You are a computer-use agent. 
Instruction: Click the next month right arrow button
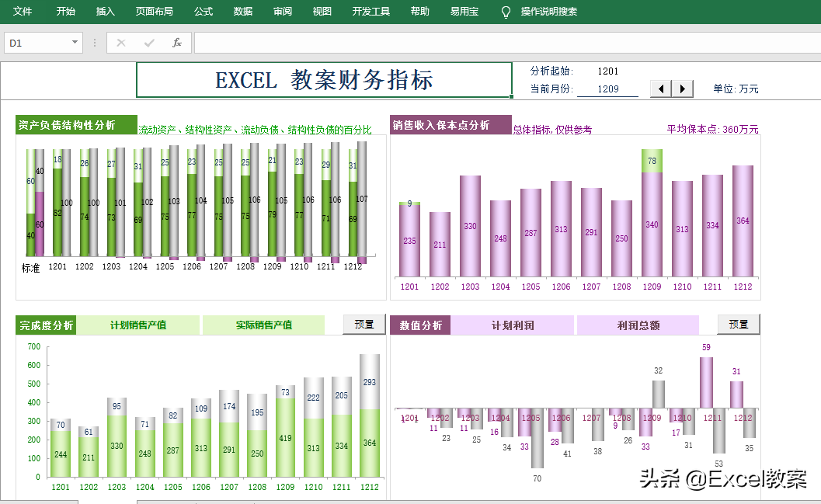click(682, 89)
